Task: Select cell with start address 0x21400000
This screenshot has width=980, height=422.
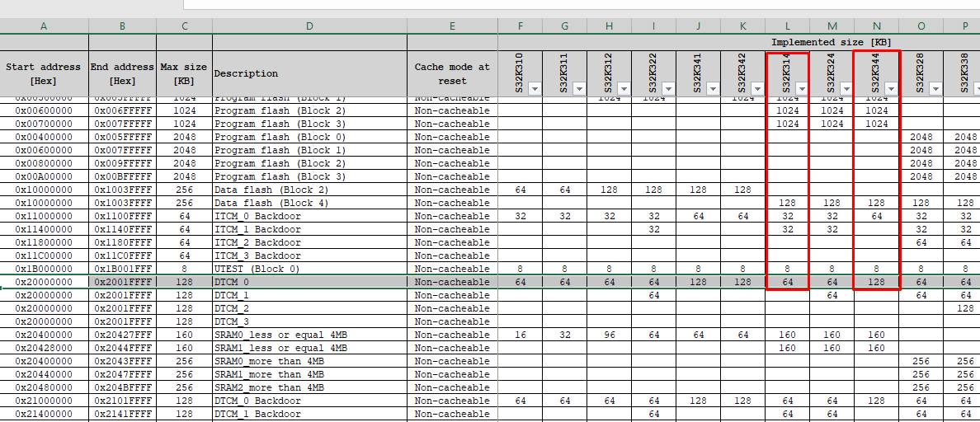Action: point(44,414)
